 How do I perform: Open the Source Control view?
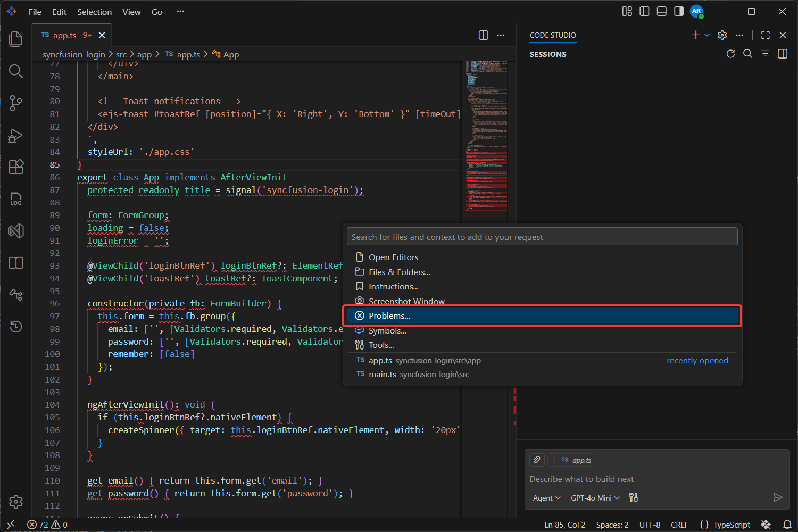[15, 103]
